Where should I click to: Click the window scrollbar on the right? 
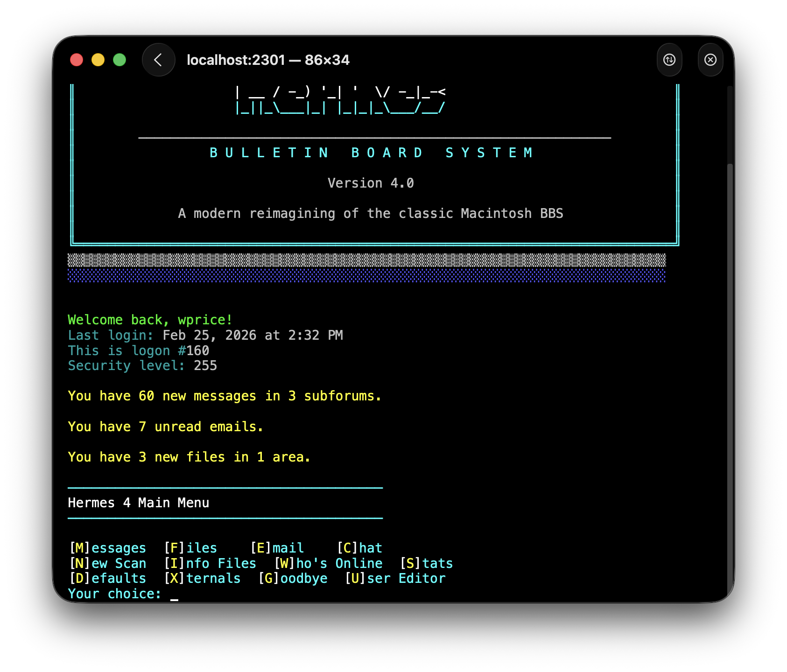pyautogui.click(x=729, y=327)
